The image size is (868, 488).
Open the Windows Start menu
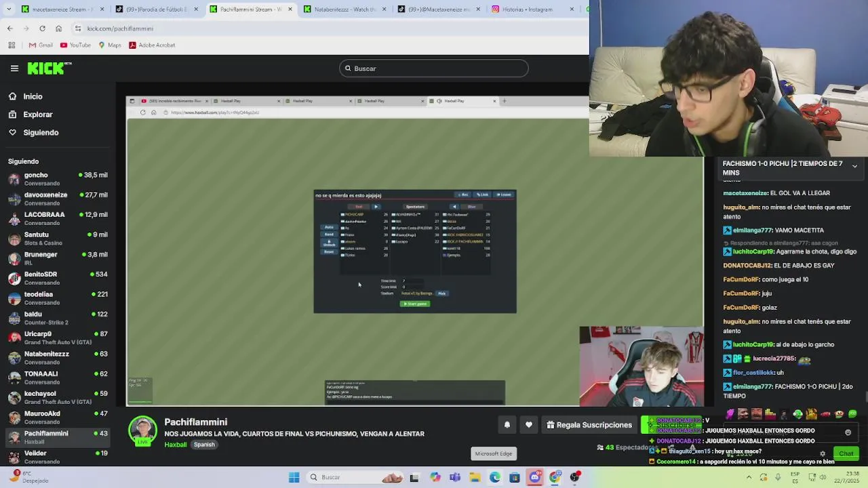tap(294, 477)
